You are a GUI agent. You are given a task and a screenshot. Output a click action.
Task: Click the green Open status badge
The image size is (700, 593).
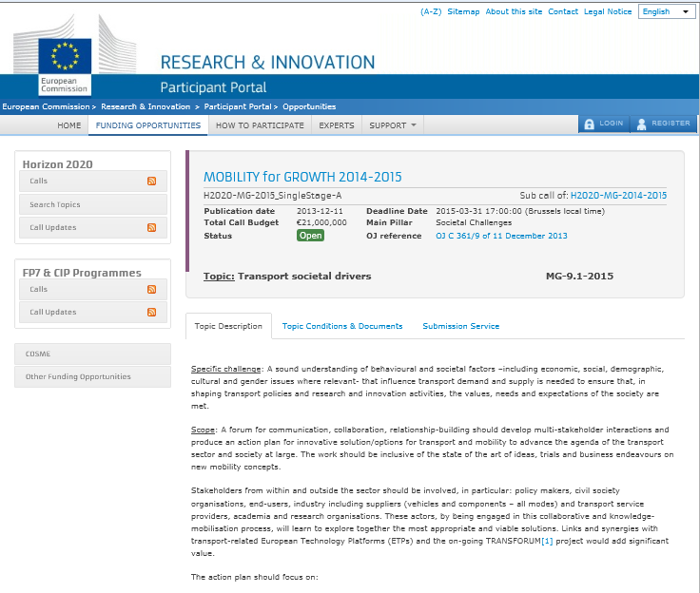[x=310, y=236]
